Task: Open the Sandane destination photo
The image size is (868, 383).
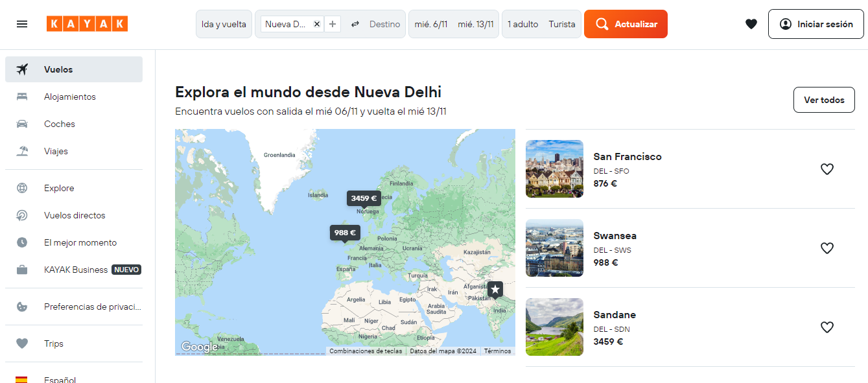Action: (x=554, y=327)
